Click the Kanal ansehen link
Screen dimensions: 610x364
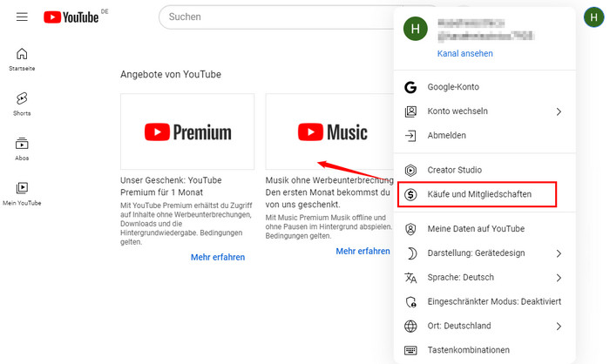pos(464,53)
